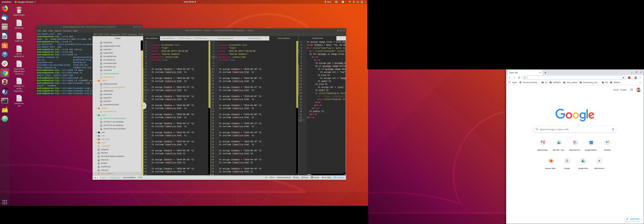Click Fetch in Atom status bar

click(305, 178)
